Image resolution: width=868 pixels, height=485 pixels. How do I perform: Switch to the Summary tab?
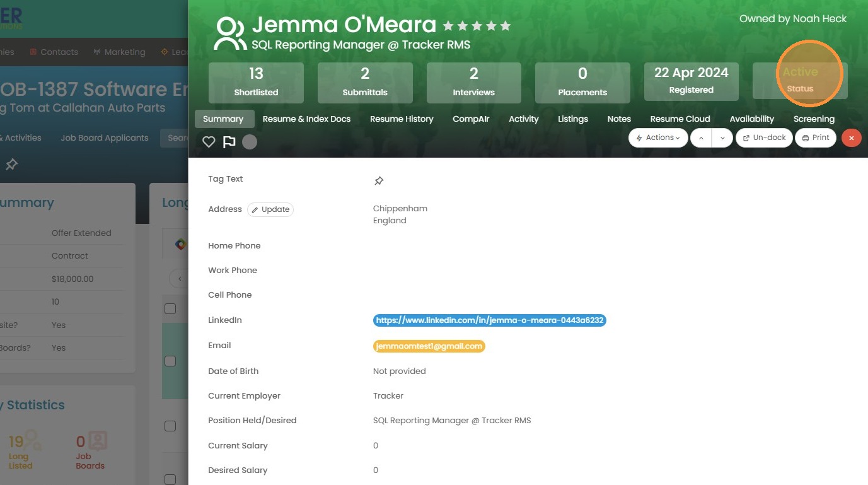click(x=223, y=119)
